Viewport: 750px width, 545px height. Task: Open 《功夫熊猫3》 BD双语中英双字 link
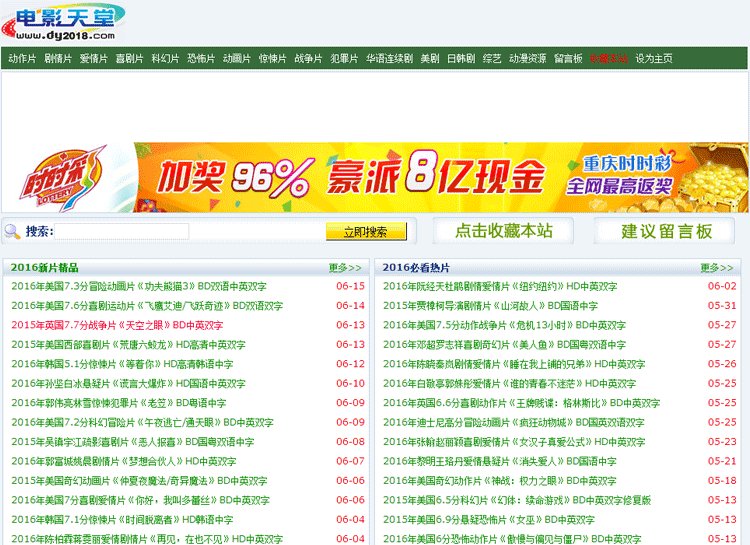click(x=139, y=286)
